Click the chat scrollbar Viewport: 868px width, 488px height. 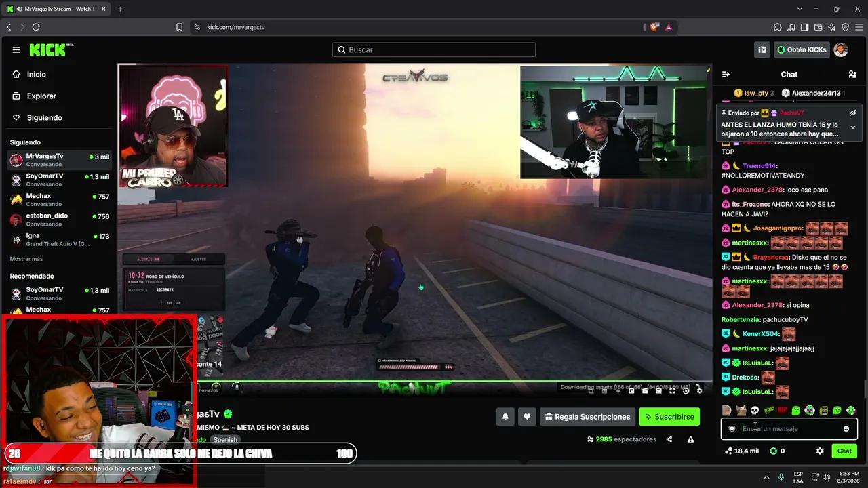click(865, 389)
